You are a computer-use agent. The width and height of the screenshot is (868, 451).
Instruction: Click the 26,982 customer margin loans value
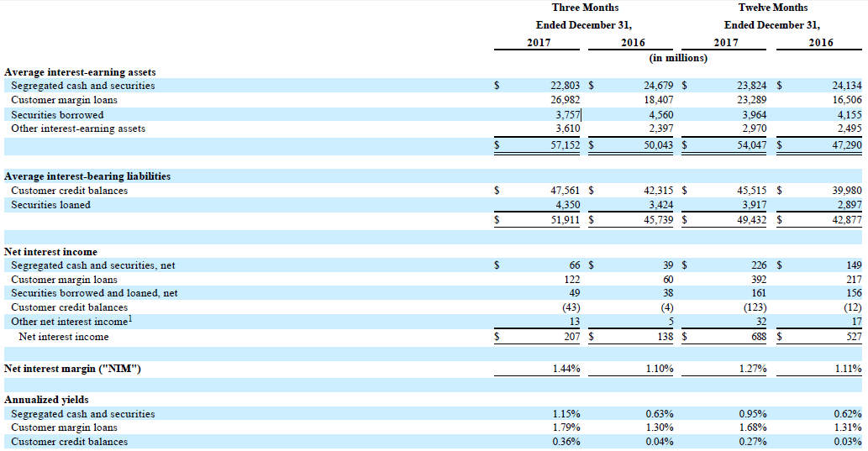(565, 100)
